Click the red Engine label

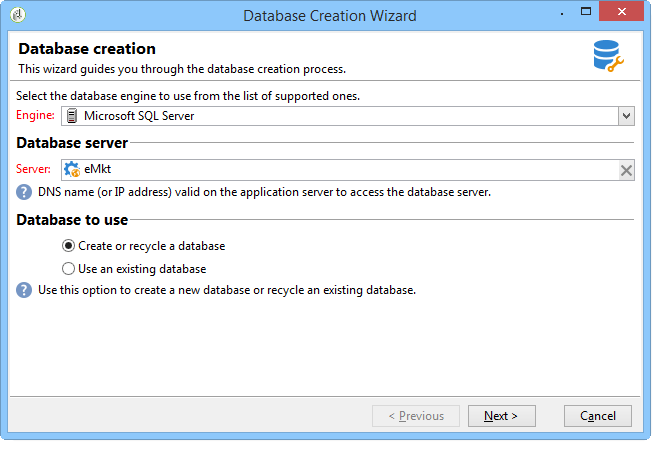35,115
